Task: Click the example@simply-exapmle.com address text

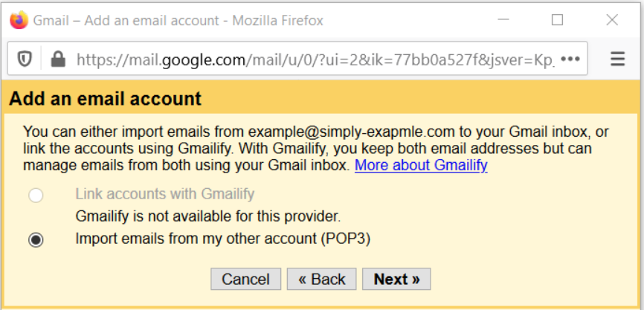Action: (x=351, y=132)
